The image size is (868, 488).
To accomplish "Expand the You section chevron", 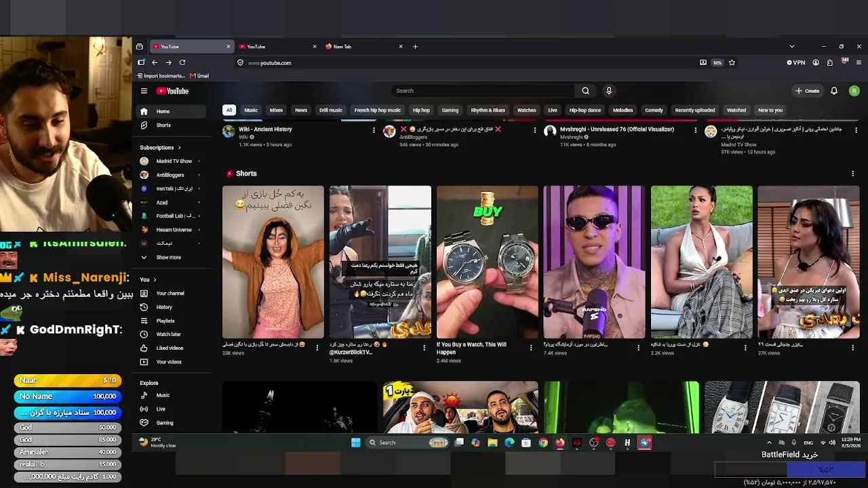I will [155, 279].
